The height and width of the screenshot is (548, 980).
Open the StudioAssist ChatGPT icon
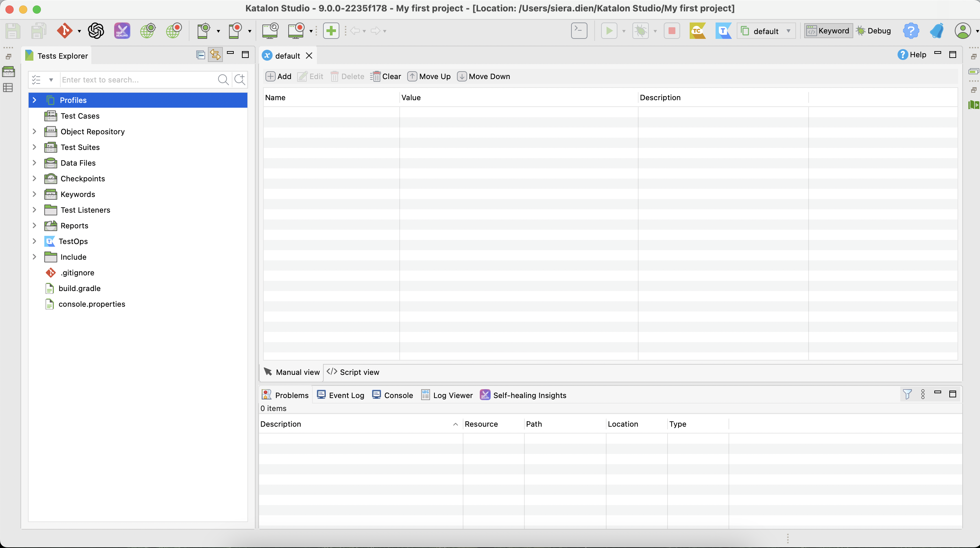96,31
